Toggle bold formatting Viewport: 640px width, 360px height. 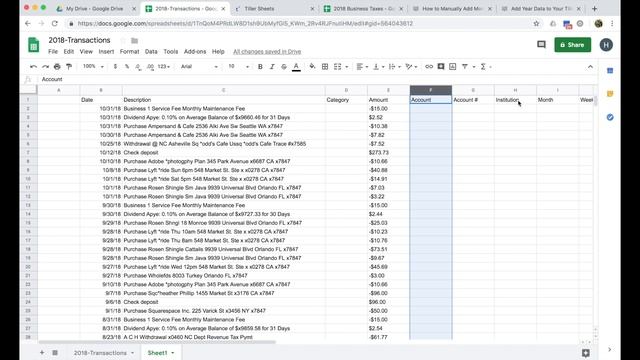coord(260,67)
